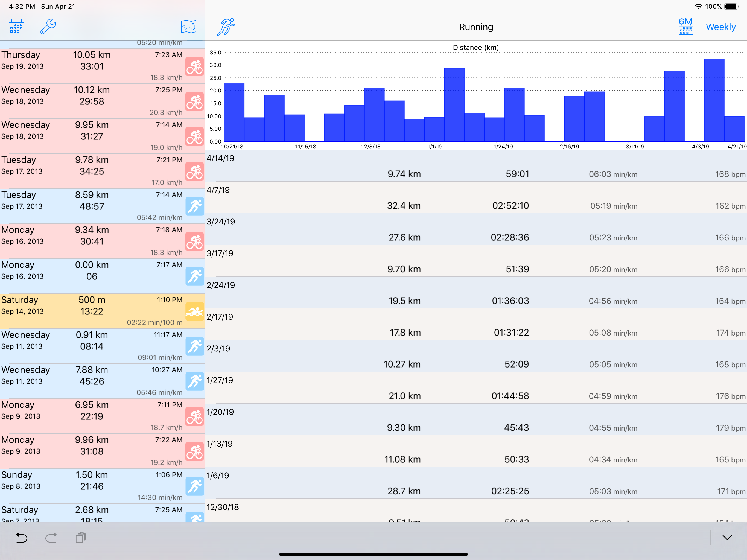Tap the copy/paste clipboard icon
747x560 pixels.
click(x=81, y=537)
